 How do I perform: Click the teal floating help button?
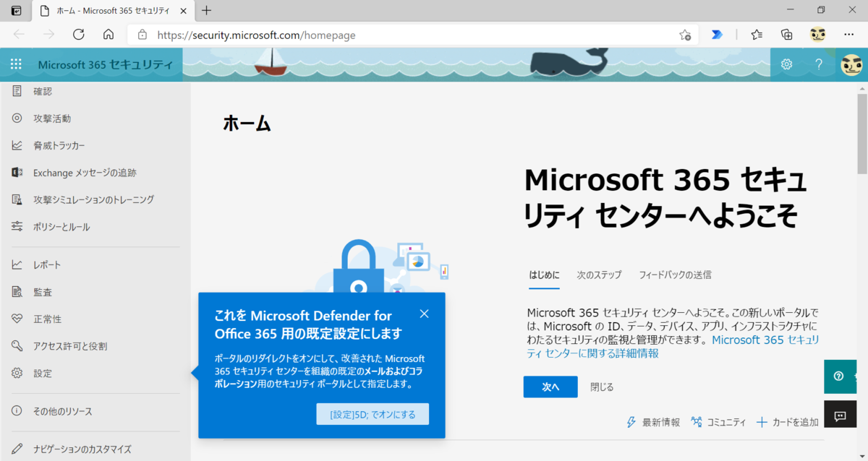point(840,376)
